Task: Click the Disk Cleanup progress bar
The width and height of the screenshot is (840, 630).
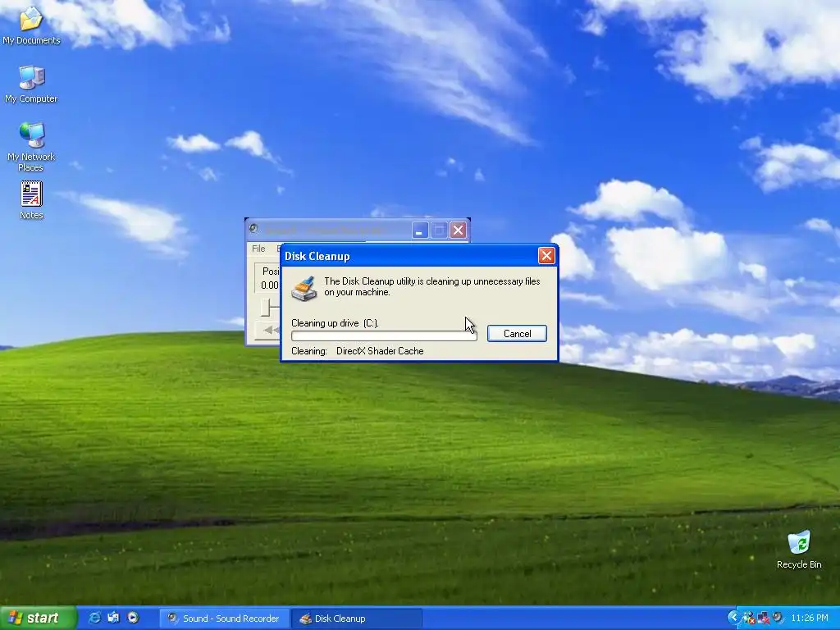Action: (384, 336)
